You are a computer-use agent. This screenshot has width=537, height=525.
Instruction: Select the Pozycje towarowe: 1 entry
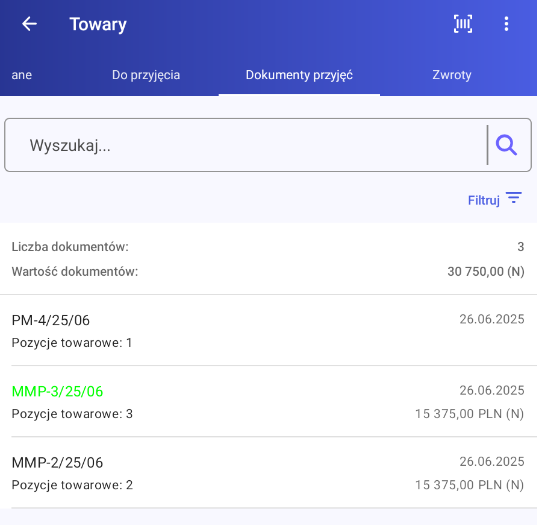click(72, 343)
